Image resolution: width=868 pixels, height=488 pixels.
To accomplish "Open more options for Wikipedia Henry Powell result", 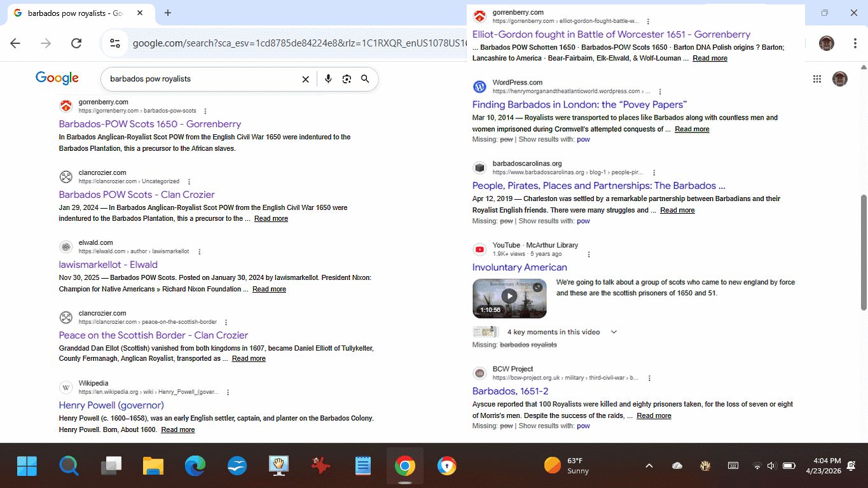I will coord(228,393).
